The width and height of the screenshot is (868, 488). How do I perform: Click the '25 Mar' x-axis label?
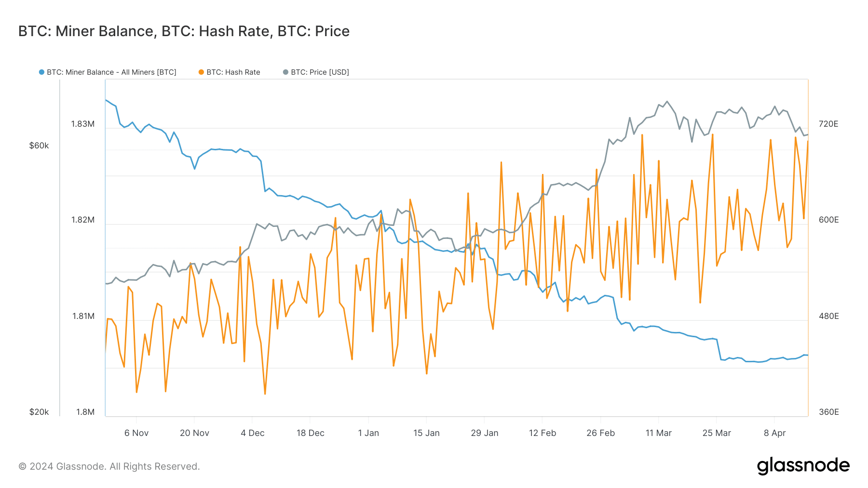tap(717, 433)
